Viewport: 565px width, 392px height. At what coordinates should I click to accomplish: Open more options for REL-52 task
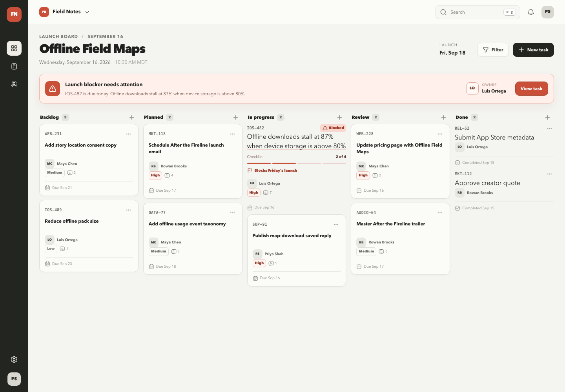click(550, 129)
